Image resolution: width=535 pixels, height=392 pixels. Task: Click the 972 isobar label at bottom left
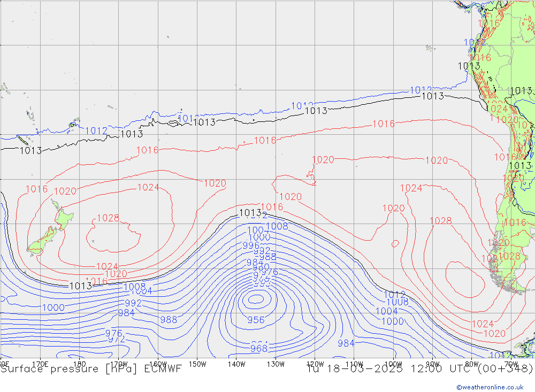tap(116, 339)
